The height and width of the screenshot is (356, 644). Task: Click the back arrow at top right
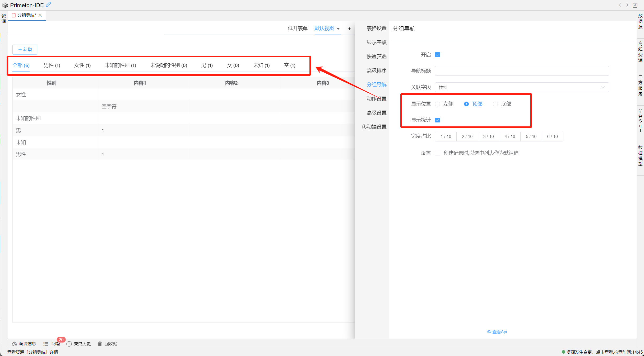tap(620, 5)
